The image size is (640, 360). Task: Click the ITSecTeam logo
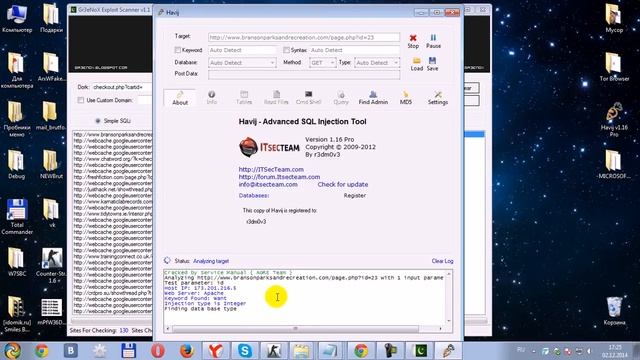pyautogui.click(x=269, y=147)
